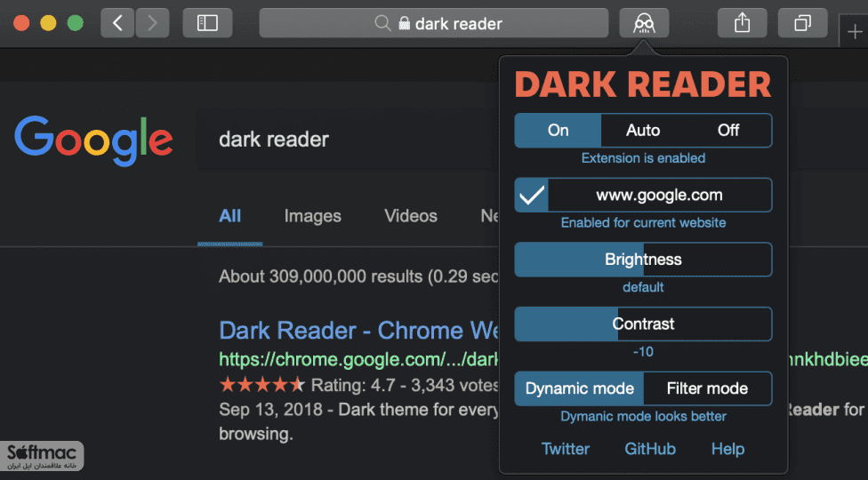Viewport: 868px width, 480px height.
Task: Click the Google logo
Action: click(93, 140)
